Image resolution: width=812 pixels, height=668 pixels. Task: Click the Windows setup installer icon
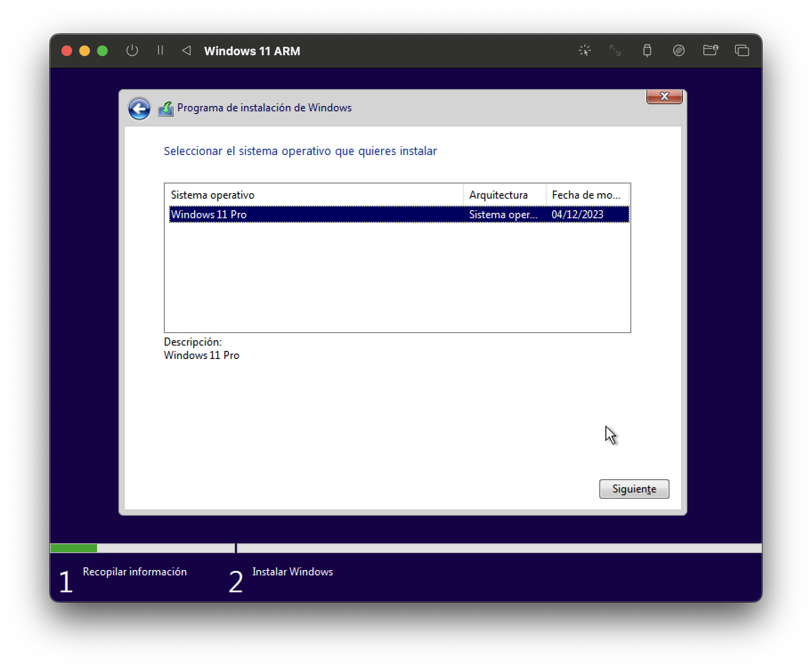pos(166,109)
